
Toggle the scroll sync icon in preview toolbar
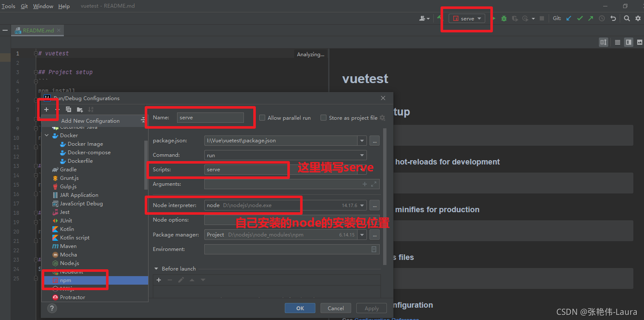pos(604,42)
